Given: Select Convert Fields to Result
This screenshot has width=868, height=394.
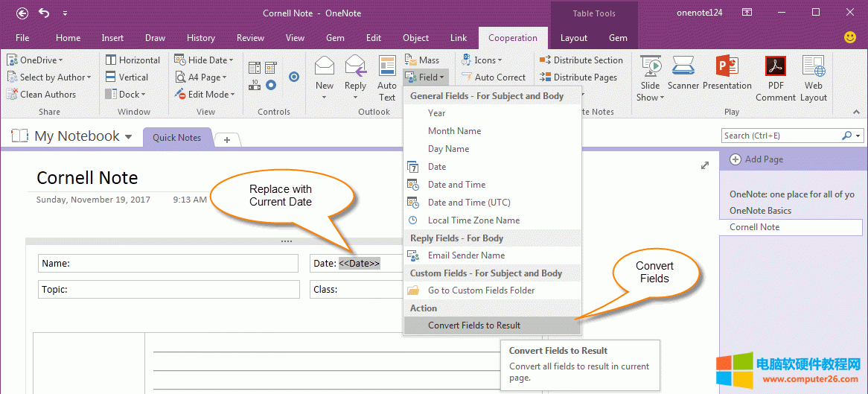Looking at the screenshot, I should tap(474, 325).
